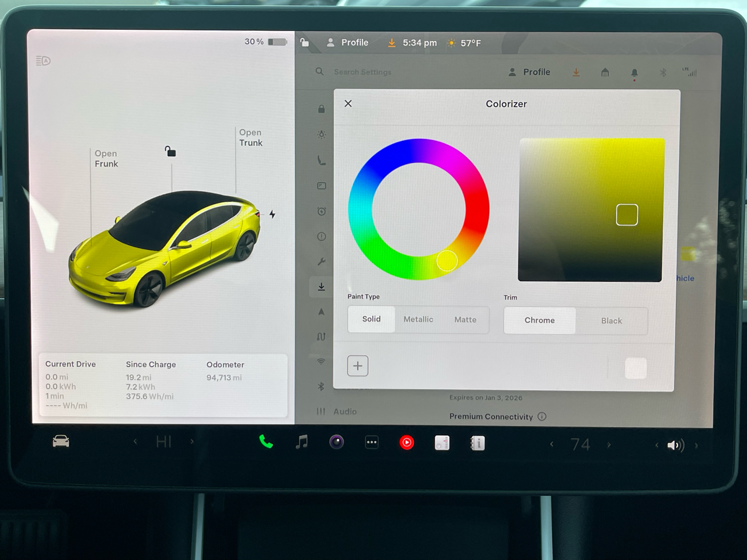The image size is (747, 560).
Task: Open YouTube Music from the bottom bar
Action: tap(407, 442)
